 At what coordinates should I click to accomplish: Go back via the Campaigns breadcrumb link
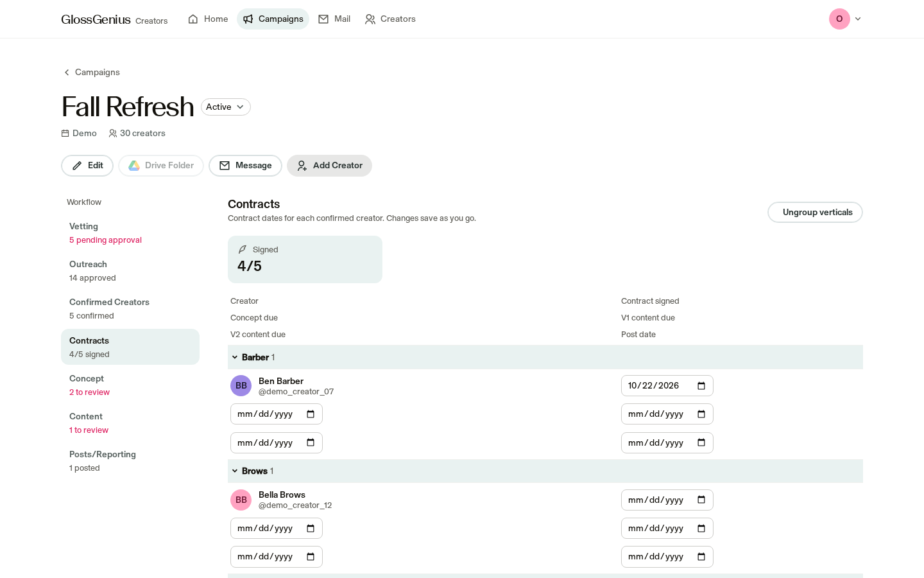(92, 73)
